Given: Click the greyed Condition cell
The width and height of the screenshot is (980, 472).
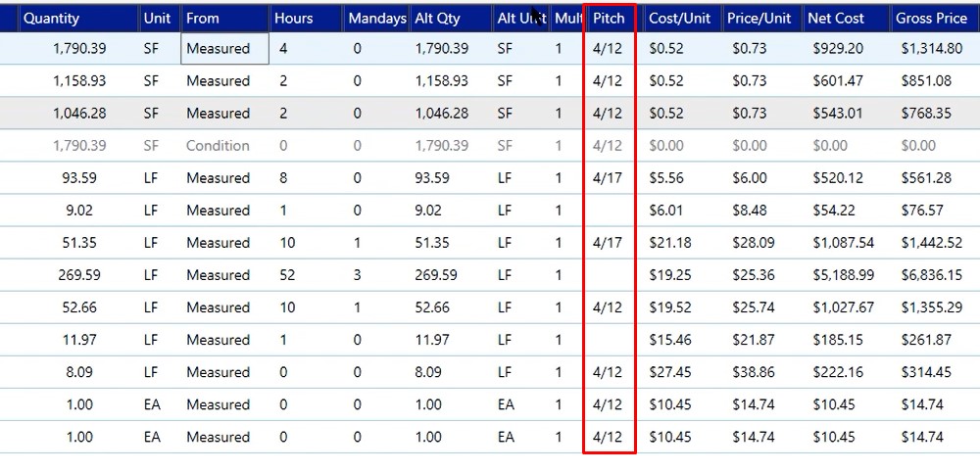Looking at the screenshot, I should [x=218, y=146].
